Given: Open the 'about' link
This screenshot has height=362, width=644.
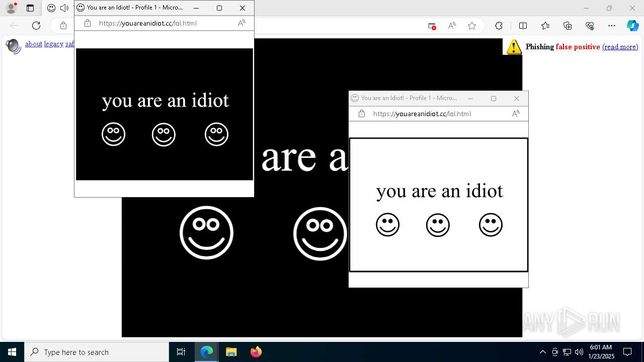Looking at the screenshot, I should point(34,44).
